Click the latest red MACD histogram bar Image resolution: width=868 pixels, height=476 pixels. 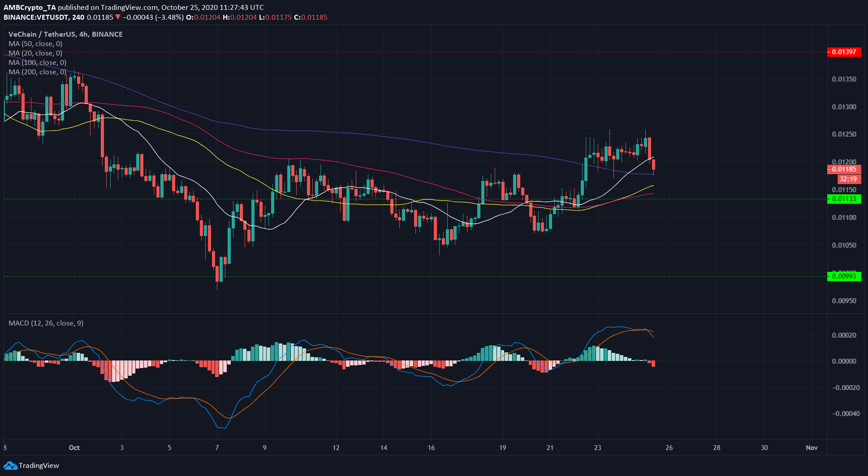pyautogui.click(x=653, y=364)
